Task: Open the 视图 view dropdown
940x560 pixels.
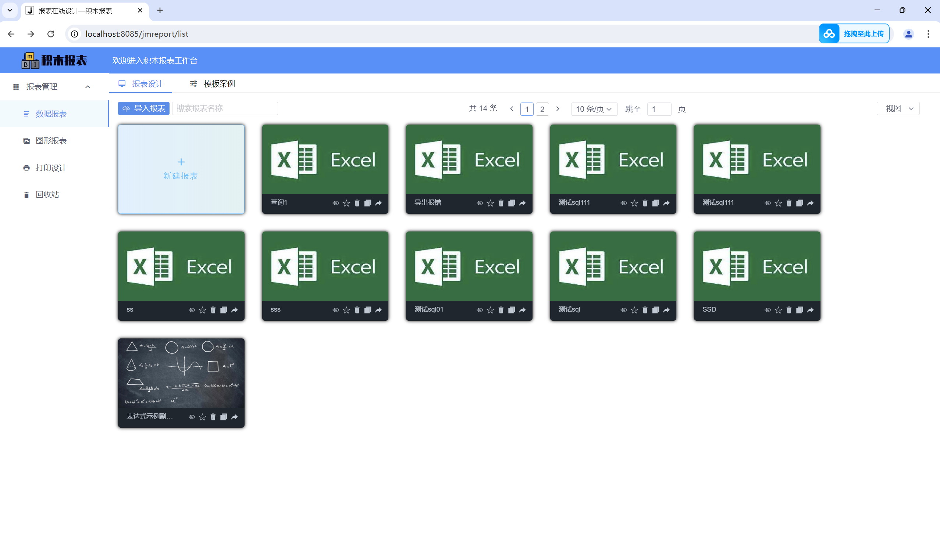Action: pos(898,108)
